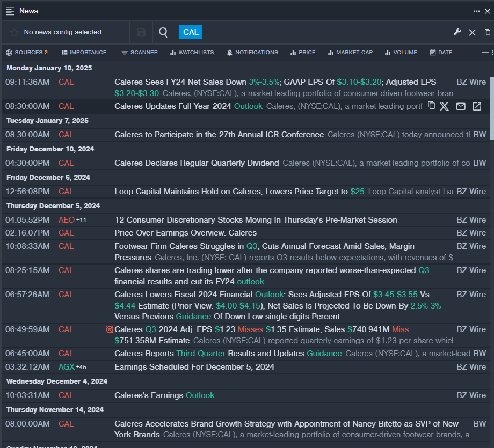The width and height of the screenshot is (494, 448).
Task: Copy the highlighted news headline
Action: click(x=431, y=106)
